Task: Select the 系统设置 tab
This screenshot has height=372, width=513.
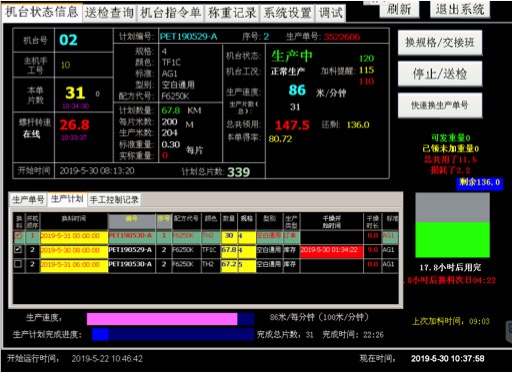Action: click(287, 13)
